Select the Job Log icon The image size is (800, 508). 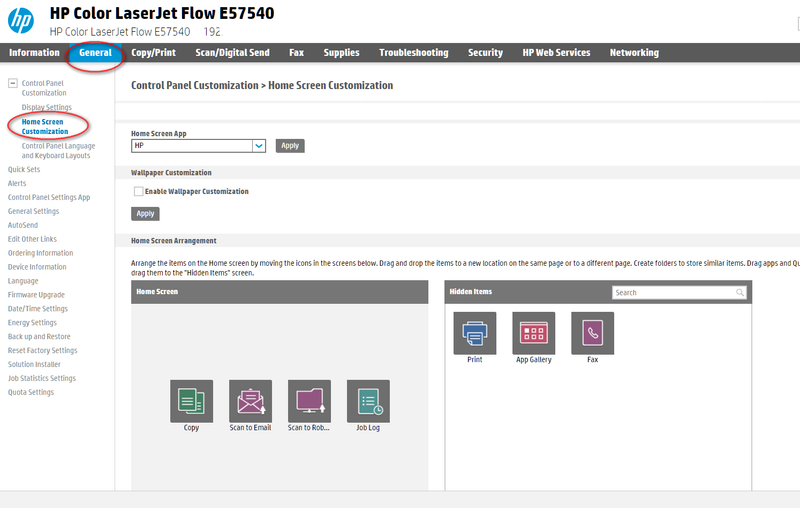(x=368, y=401)
